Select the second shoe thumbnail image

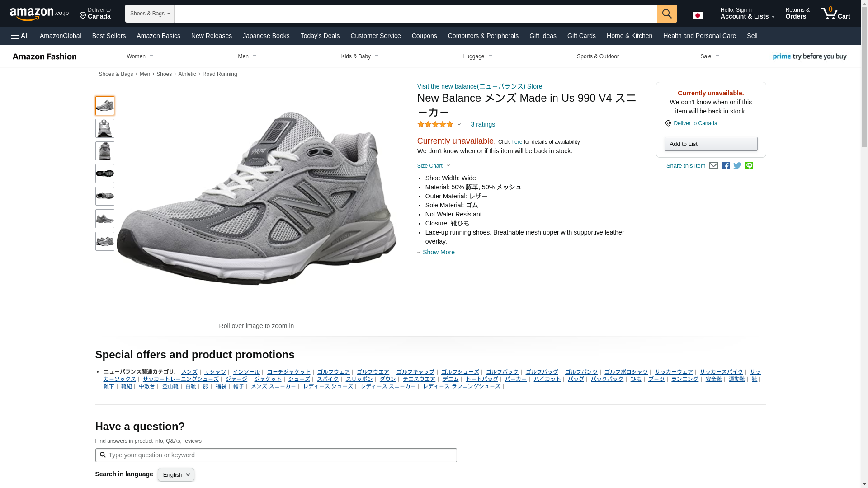pyautogui.click(x=104, y=128)
